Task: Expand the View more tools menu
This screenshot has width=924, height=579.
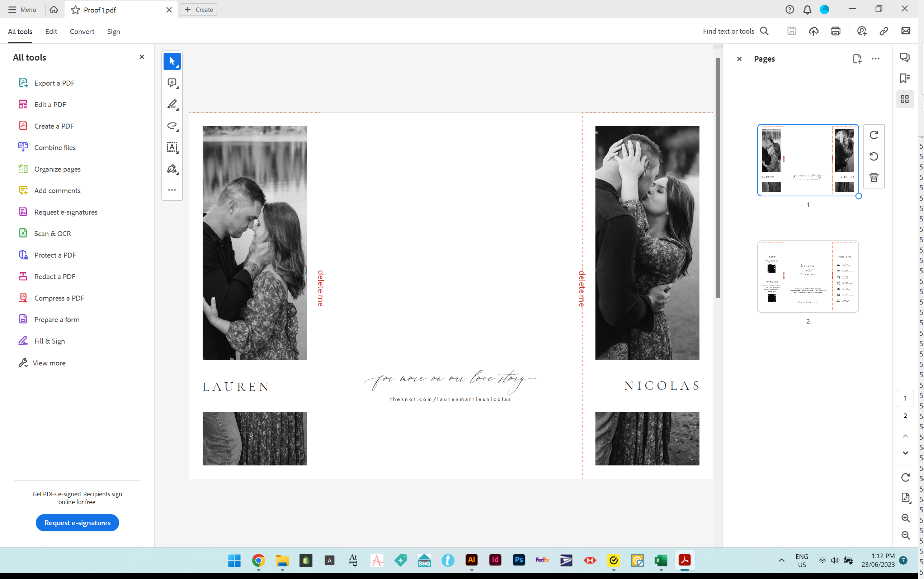Action: click(x=48, y=362)
